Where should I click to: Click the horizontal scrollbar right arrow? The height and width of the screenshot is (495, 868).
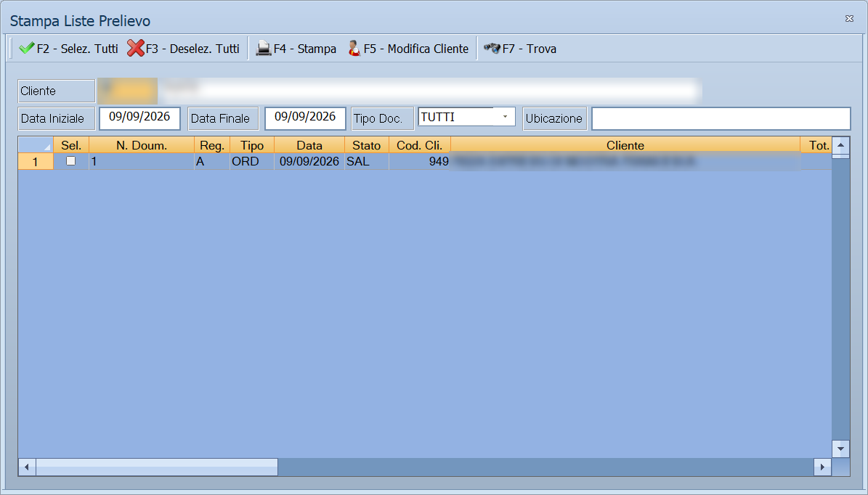(823, 467)
